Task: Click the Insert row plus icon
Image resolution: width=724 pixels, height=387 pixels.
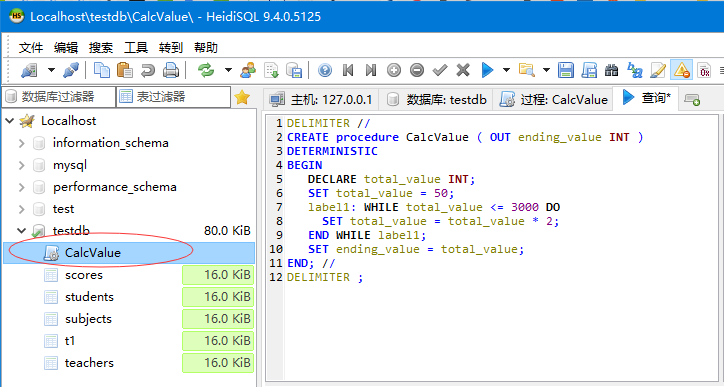Action: click(394, 70)
